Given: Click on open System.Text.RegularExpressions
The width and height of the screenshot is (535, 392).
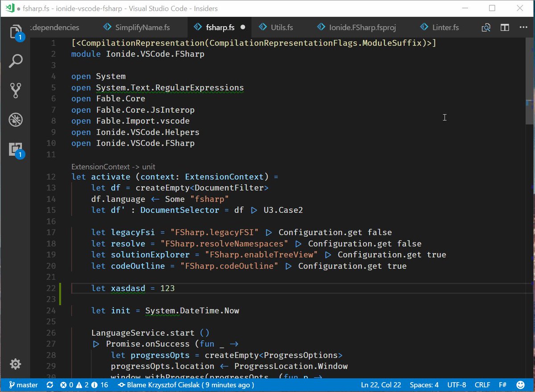Looking at the screenshot, I should coord(157,87).
